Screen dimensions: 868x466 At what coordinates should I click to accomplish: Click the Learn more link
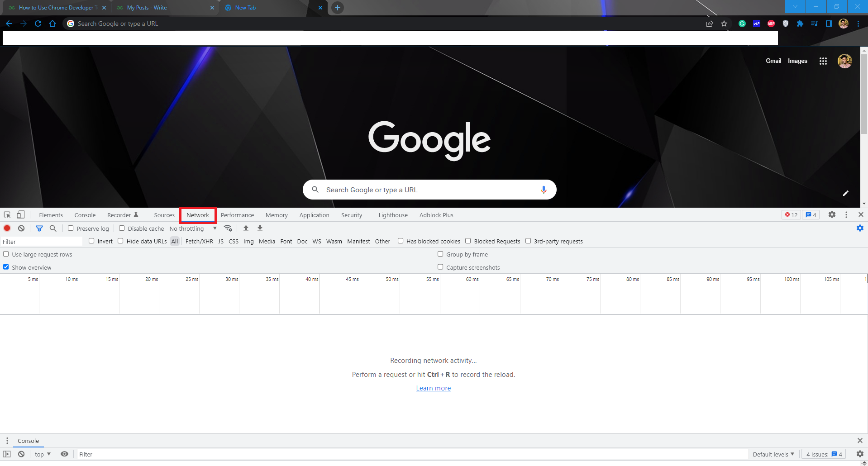(x=434, y=388)
